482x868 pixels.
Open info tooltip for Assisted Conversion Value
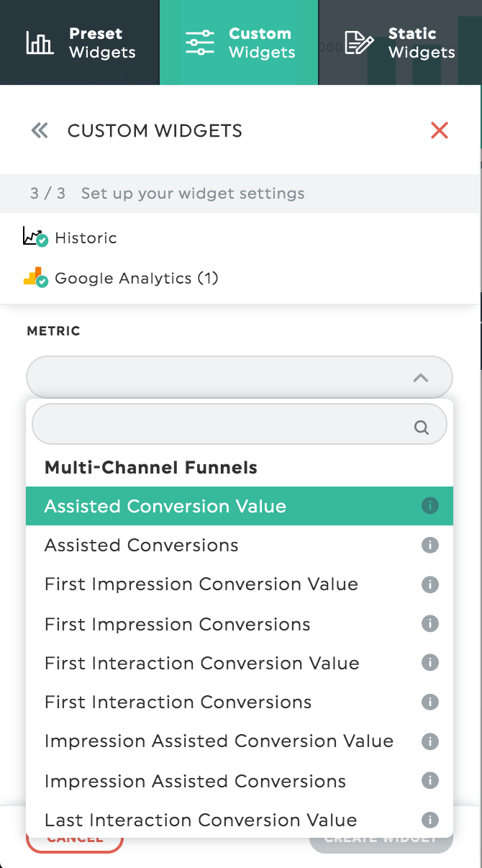[429, 505]
